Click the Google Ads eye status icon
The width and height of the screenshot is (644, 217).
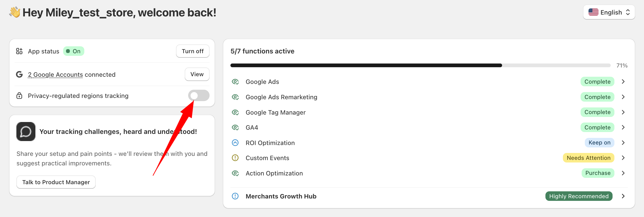(235, 82)
